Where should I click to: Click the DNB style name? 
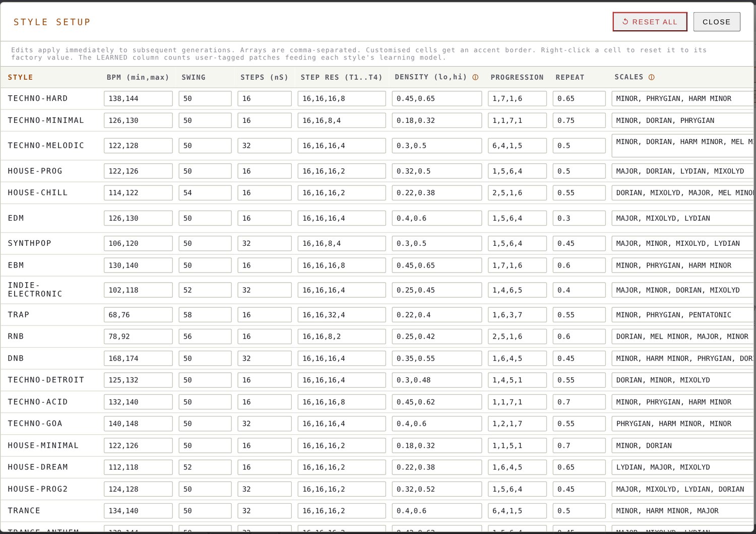click(x=16, y=359)
